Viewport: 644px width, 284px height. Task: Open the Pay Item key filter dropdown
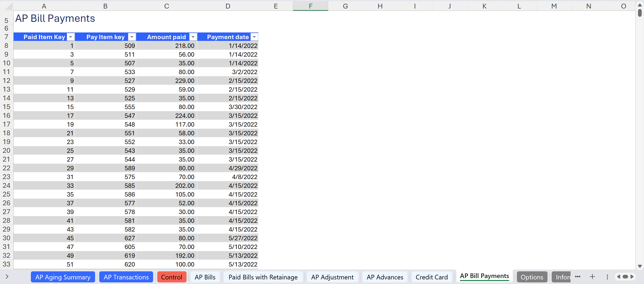click(x=132, y=37)
